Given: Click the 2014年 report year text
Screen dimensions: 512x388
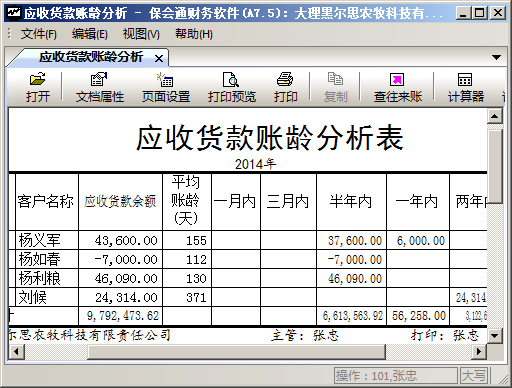Looking at the screenshot, I should (x=256, y=164).
